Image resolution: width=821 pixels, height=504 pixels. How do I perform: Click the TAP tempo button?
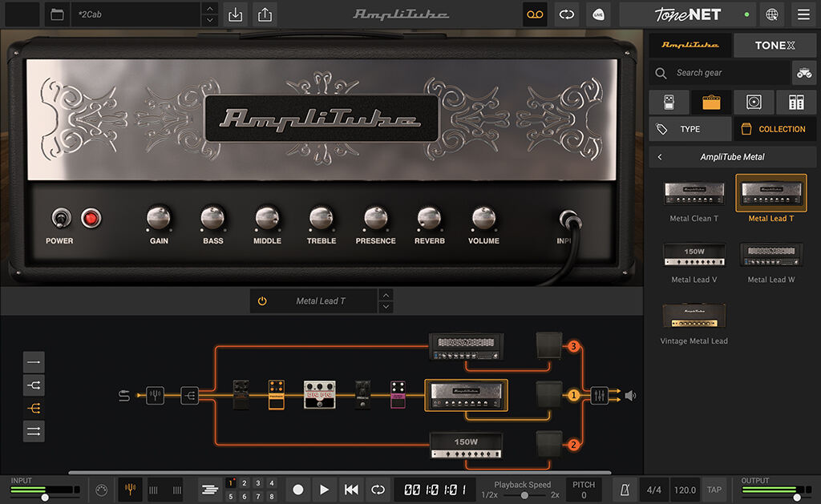[714, 490]
